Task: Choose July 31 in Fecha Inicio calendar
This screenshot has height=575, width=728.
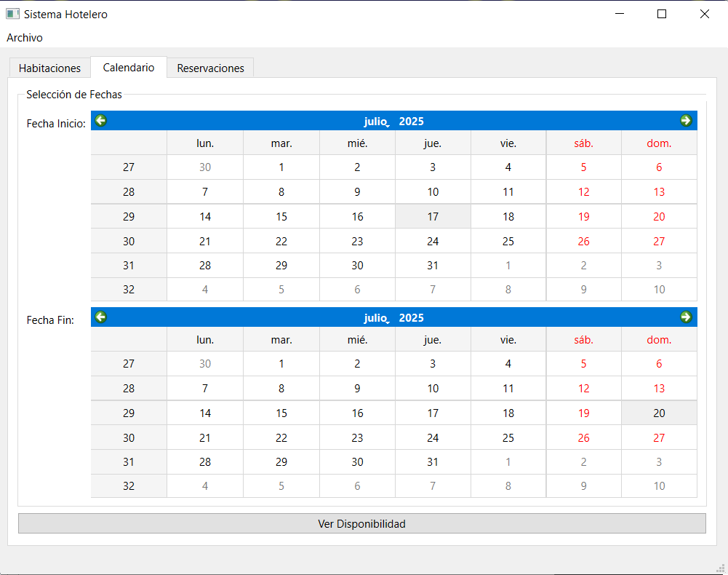Action: click(433, 266)
